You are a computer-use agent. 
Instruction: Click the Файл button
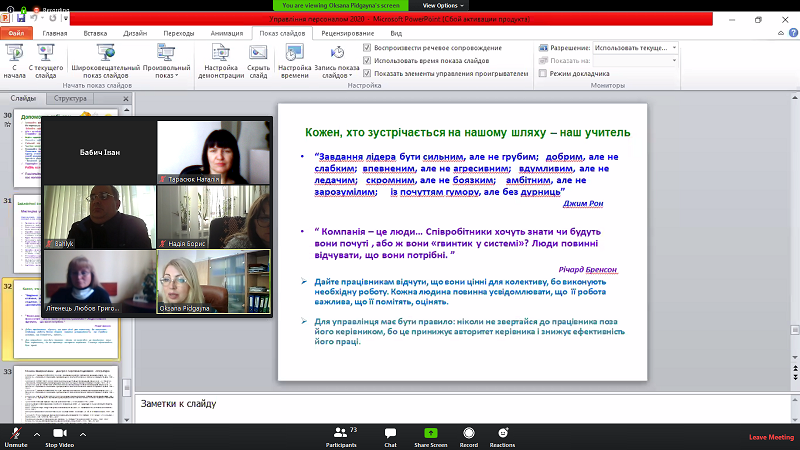16,33
